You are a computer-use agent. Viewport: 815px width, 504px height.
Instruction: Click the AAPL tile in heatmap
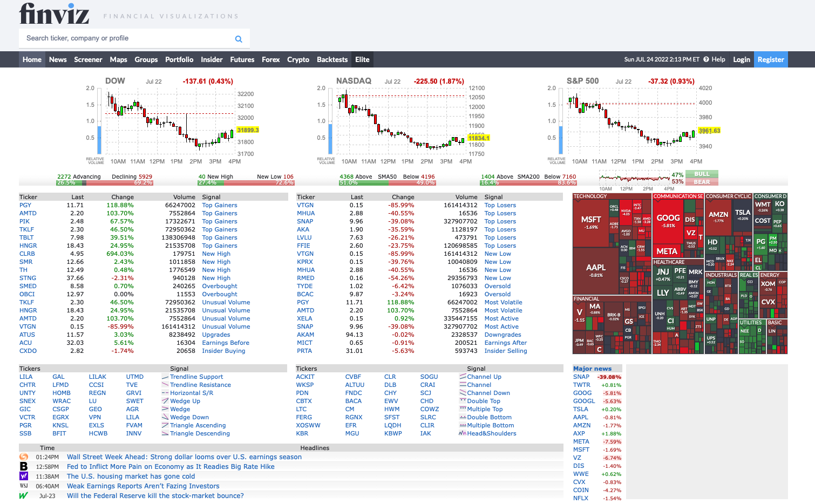pyautogui.click(x=596, y=270)
